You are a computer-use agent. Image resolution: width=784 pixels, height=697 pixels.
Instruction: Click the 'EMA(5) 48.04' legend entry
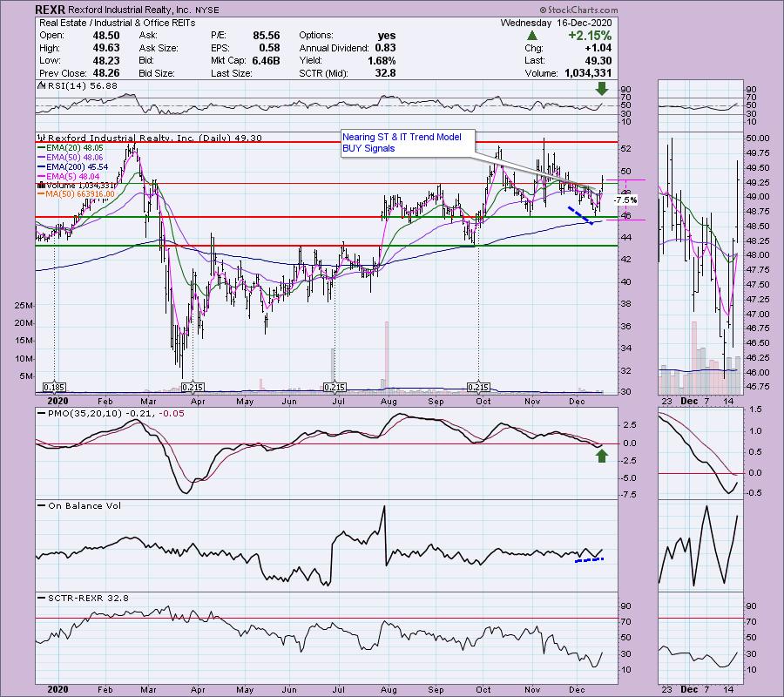[73, 177]
